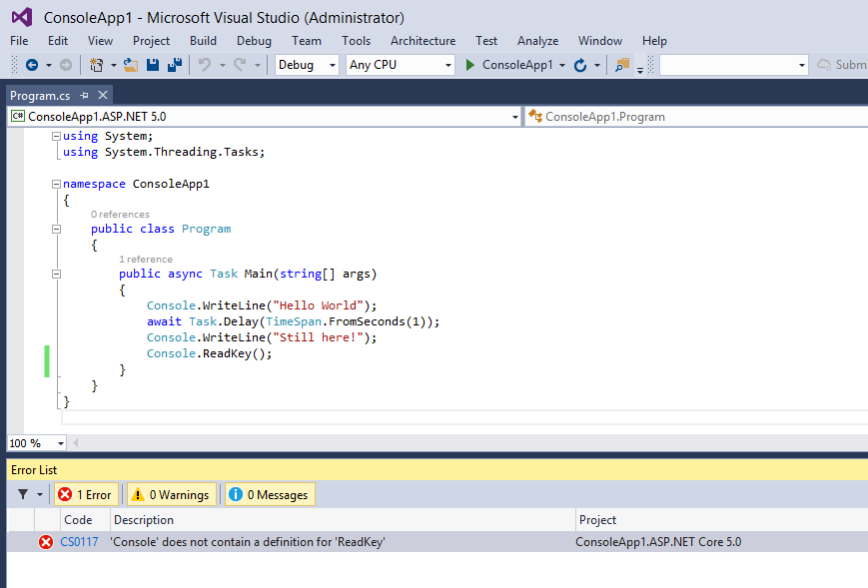This screenshot has width=868, height=588.
Task: Click the ConsoleApp1 start button label
Action: [517, 65]
